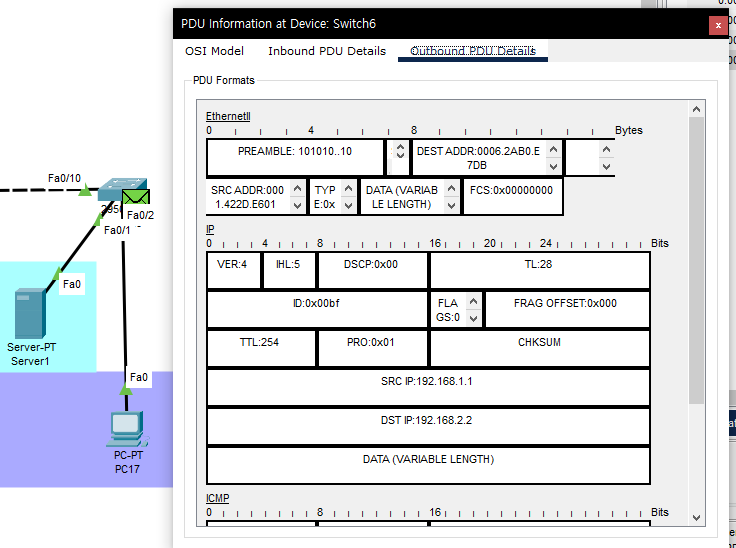
Task: Click the Fa0/1 port label
Action: (117, 230)
